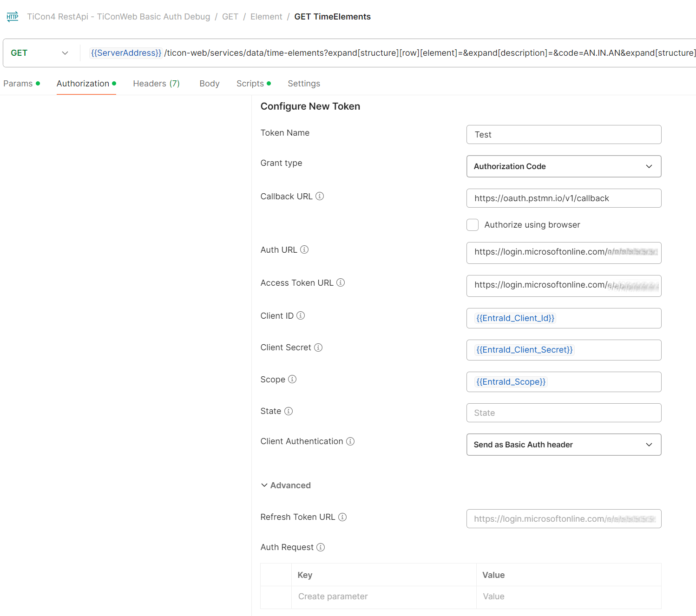The image size is (696, 616).
Task: Open Client Authentication dropdown
Action: (563, 445)
